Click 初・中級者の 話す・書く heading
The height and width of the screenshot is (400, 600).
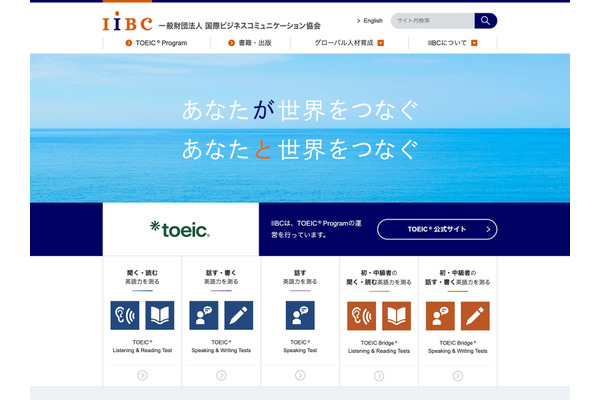pyautogui.click(x=458, y=278)
